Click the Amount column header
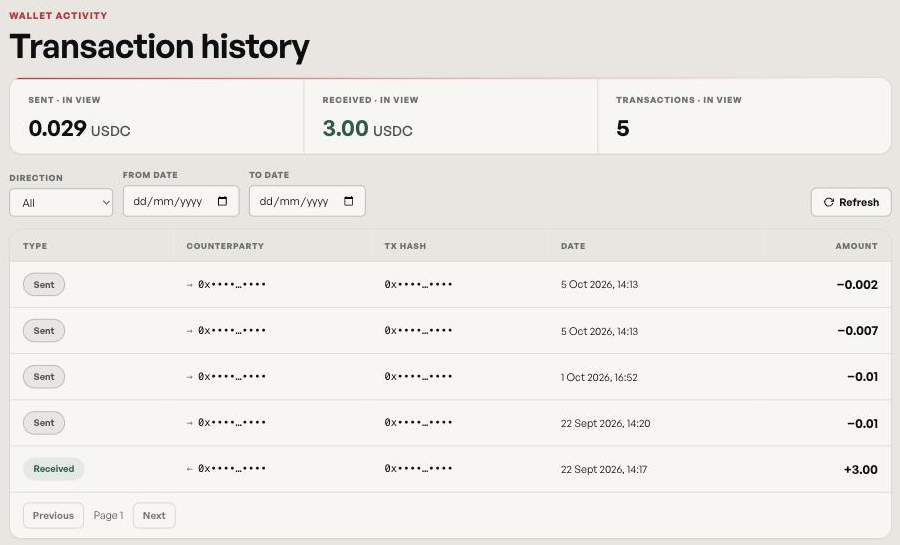The height and width of the screenshot is (545, 900). pos(856,246)
